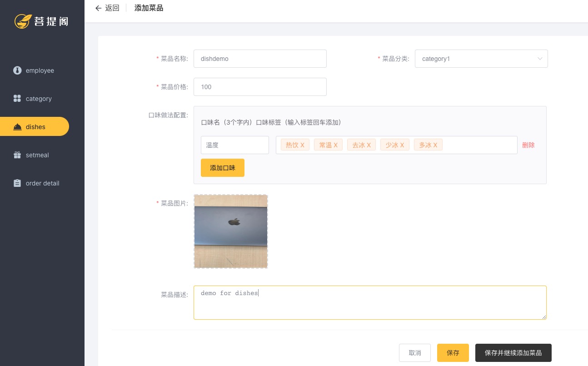The width and height of the screenshot is (588, 366).
Task: Click the uploaded dish image thumbnail
Action: coord(231,231)
